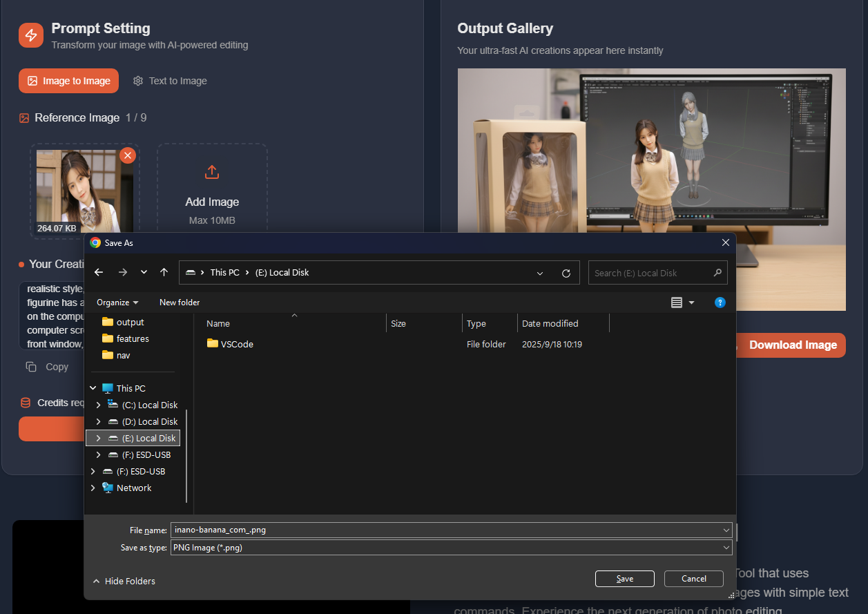Screen dimensions: 868x614
Task: Click the Download Image button
Action: [x=793, y=345]
